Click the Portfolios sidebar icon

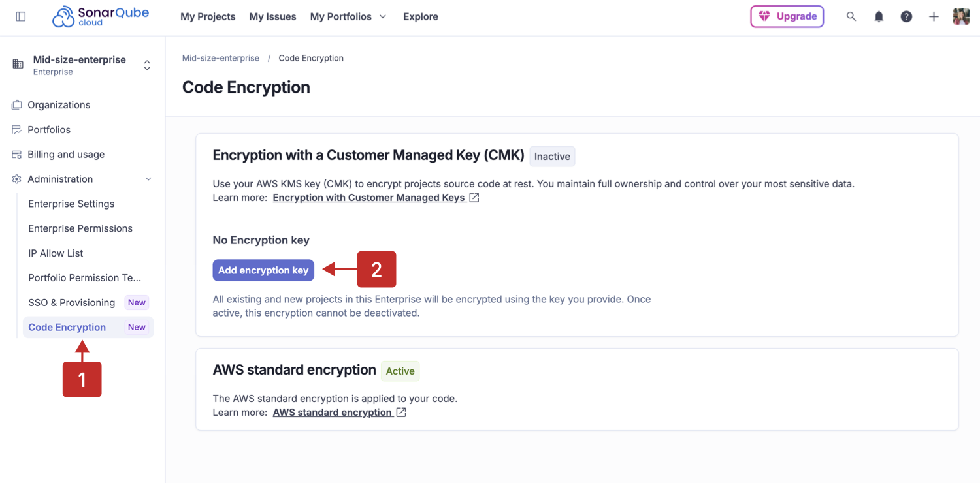[x=17, y=129]
